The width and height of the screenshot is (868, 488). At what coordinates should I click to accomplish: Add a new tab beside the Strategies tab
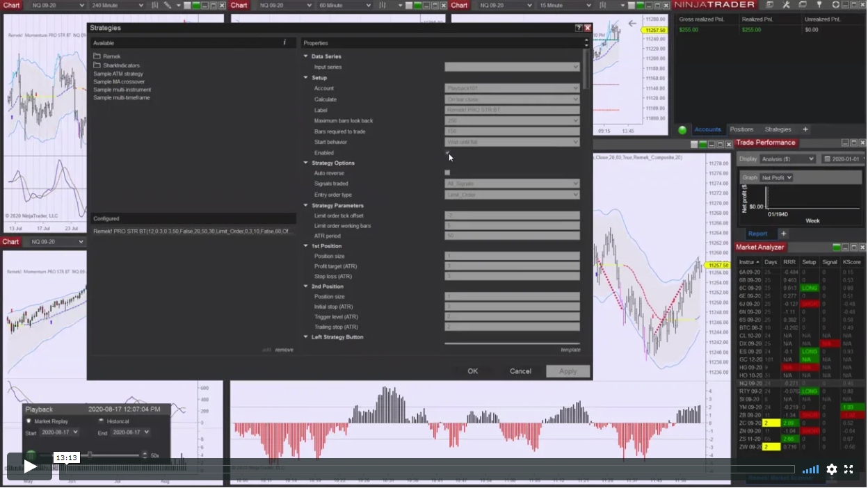pos(805,129)
